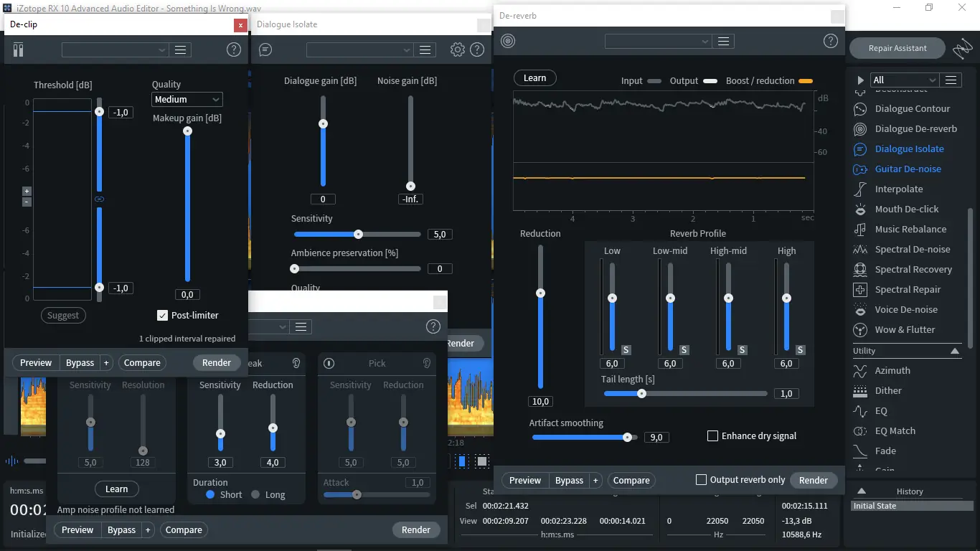Solo the High reverb band
This screenshot has height=551, width=980.
[x=801, y=350]
